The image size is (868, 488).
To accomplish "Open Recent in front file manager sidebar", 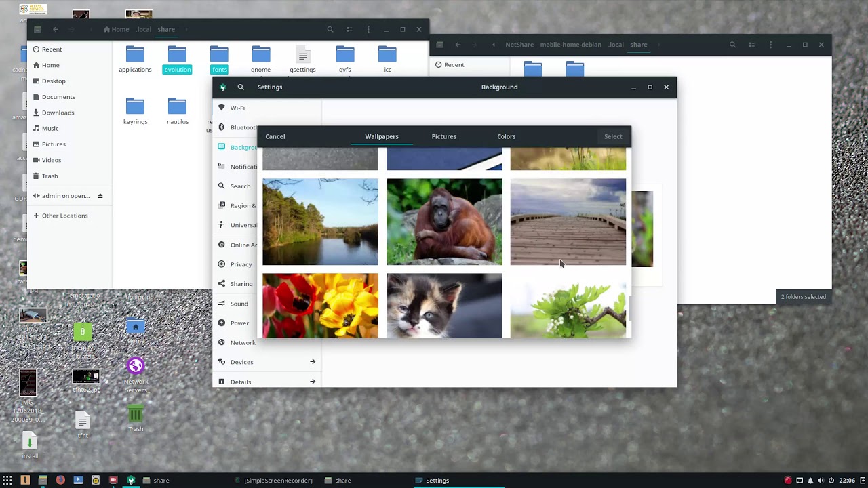I will [x=70, y=49].
